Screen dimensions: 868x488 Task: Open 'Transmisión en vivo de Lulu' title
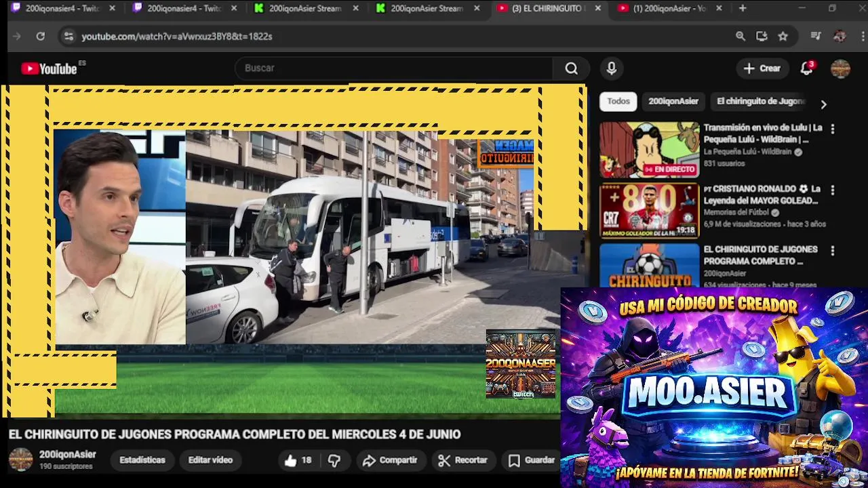pos(763,134)
